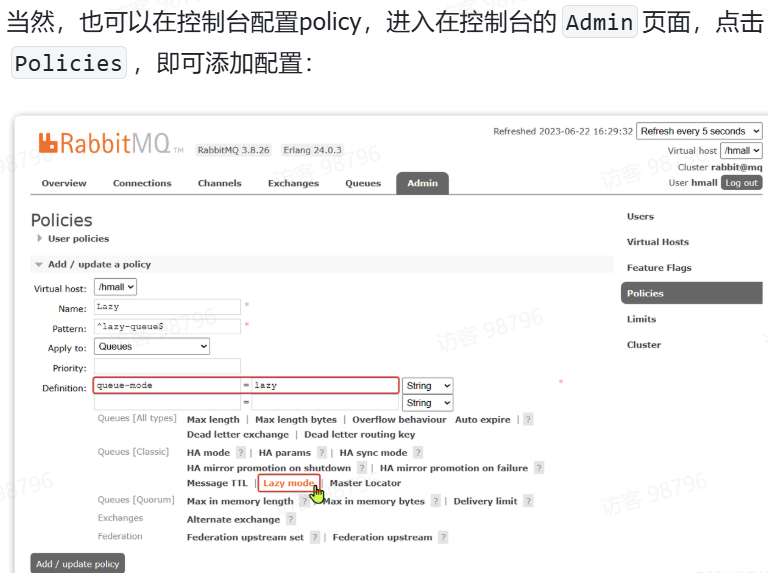Focus the empty second definition key field

coord(167,403)
